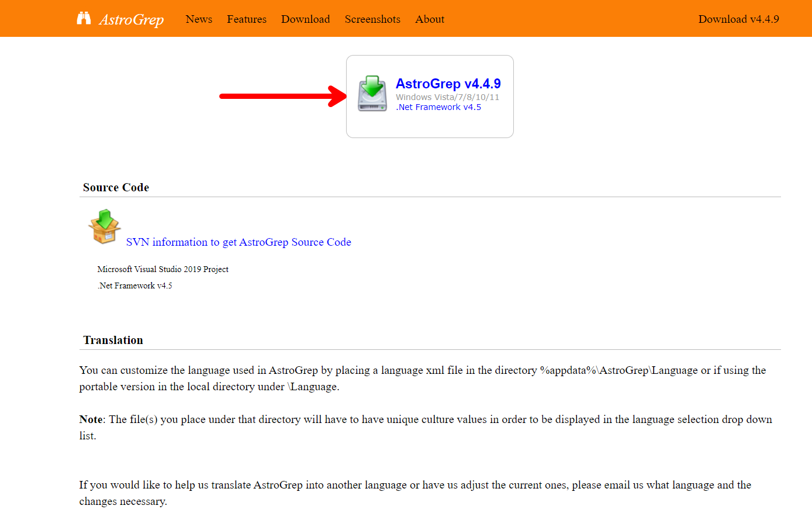The height and width of the screenshot is (509, 812).
Task: Click the Source Code section heading
Action: (x=116, y=187)
